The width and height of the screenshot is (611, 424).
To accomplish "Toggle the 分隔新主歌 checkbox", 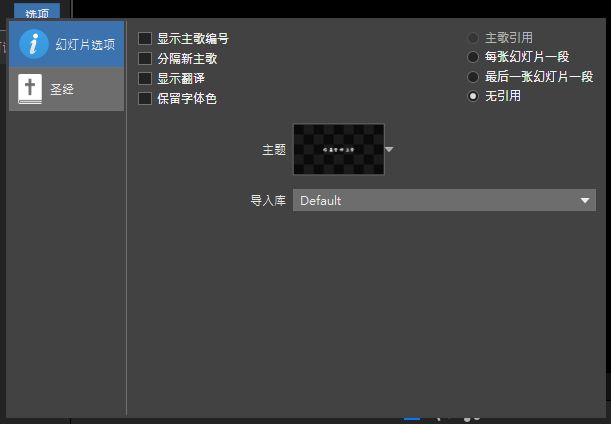I will click(x=146, y=59).
